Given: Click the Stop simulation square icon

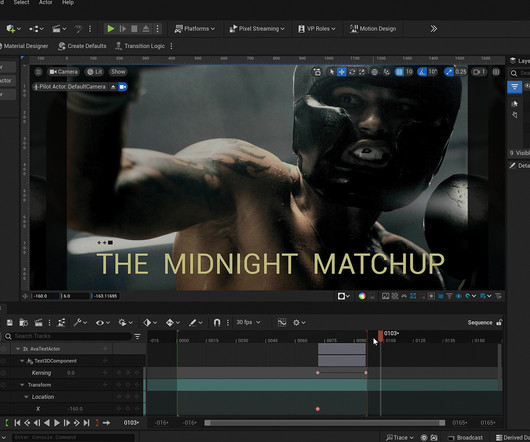Looking at the screenshot, I should pos(134,29).
